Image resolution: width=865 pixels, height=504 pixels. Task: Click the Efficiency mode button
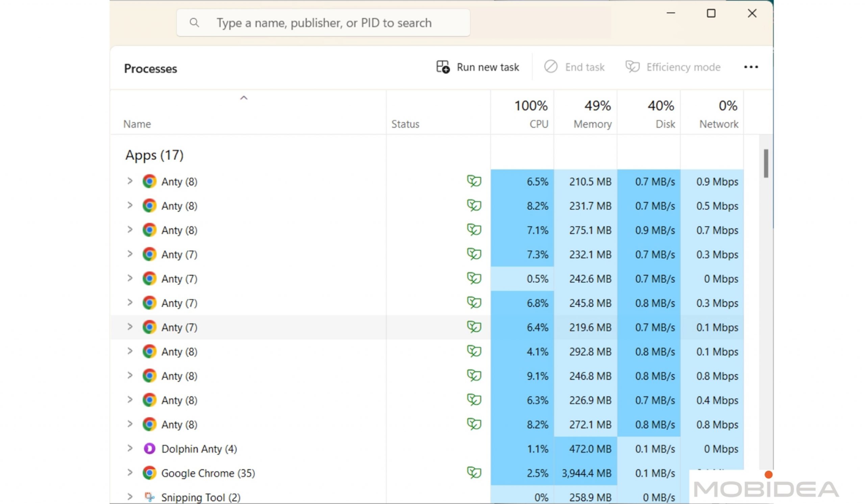(x=673, y=67)
